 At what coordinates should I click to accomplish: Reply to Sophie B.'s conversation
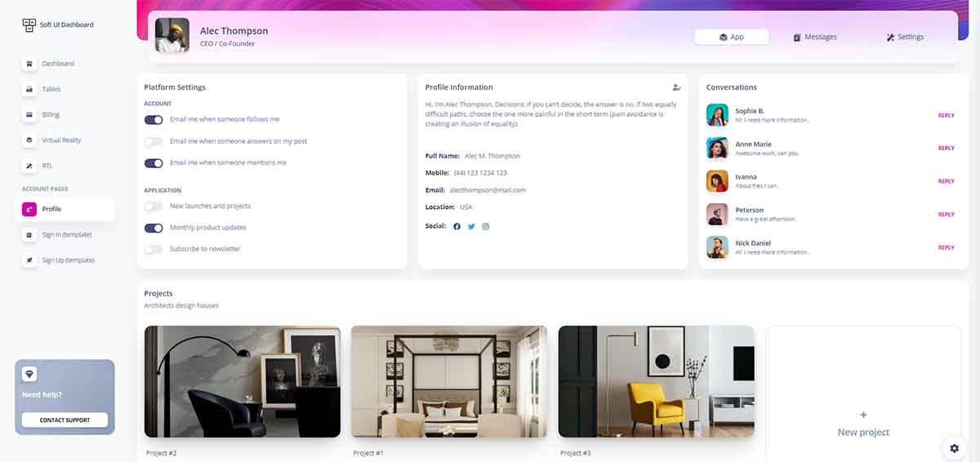(x=946, y=115)
